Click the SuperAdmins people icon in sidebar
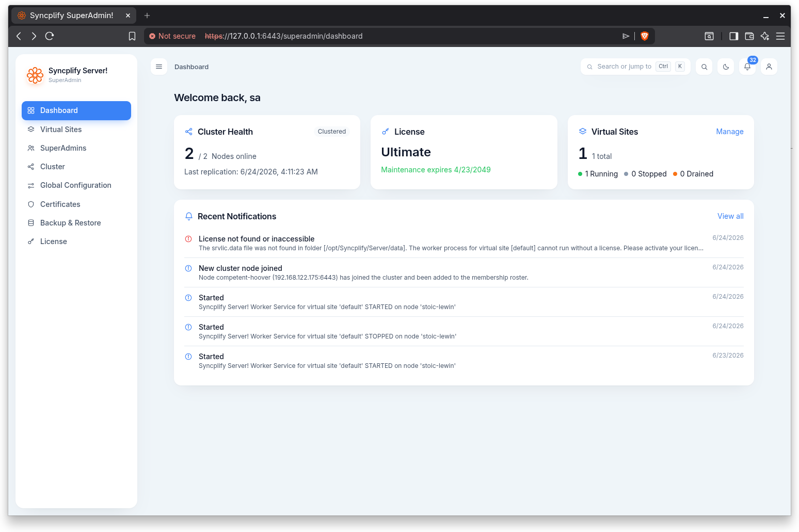 pyautogui.click(x=31, y=148)
